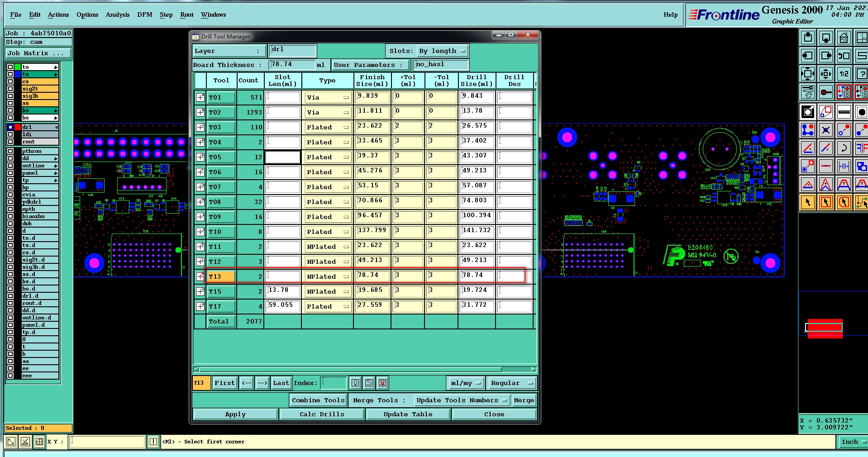Click the Home view icon in right toolbar

[x=844, y=38]
